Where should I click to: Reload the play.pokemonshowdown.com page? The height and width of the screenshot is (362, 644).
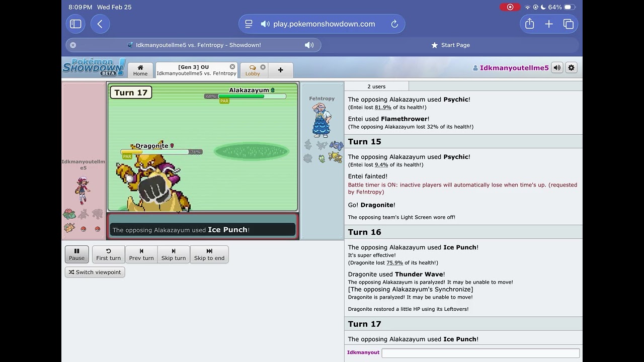(394, 24)
